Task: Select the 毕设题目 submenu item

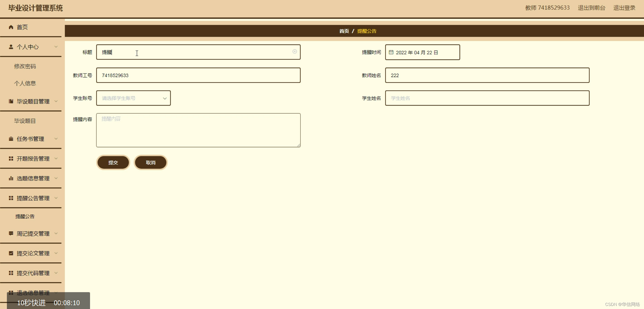Action: (x=25, y=121)
